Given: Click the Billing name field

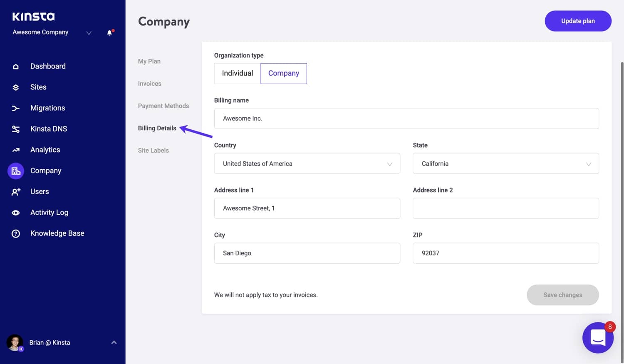Looking at the screenshot, I should click(x=406, y=119).
